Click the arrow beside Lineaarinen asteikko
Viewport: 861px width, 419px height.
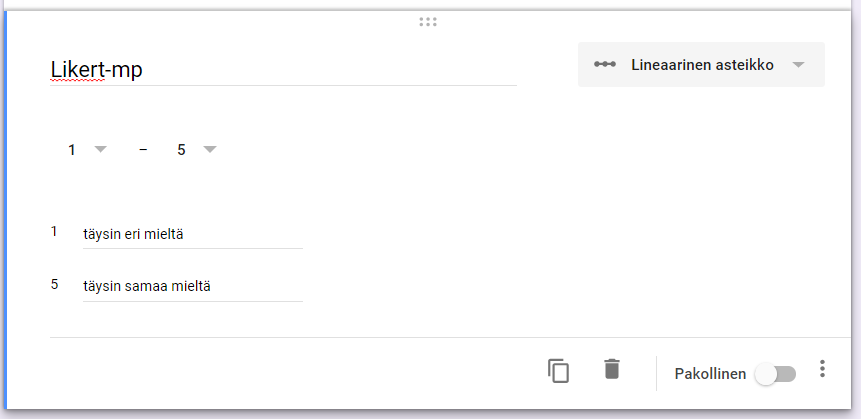pos(798,65)
